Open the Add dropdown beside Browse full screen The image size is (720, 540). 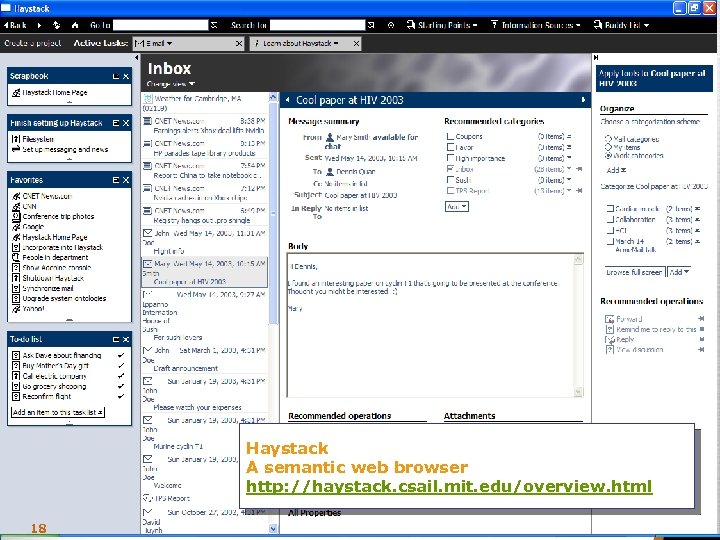679,272
